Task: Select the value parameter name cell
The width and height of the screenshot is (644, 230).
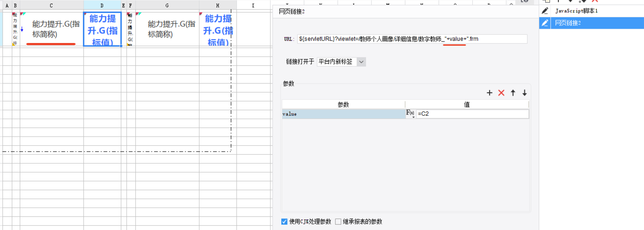Action: click(x=344, y=114)
